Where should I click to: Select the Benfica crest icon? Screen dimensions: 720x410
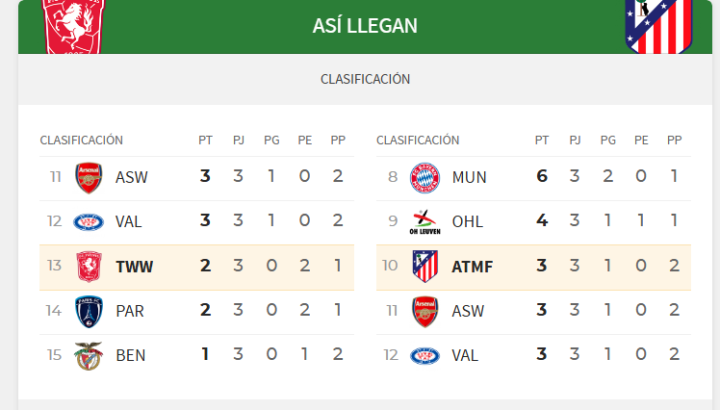click(89, 356)
